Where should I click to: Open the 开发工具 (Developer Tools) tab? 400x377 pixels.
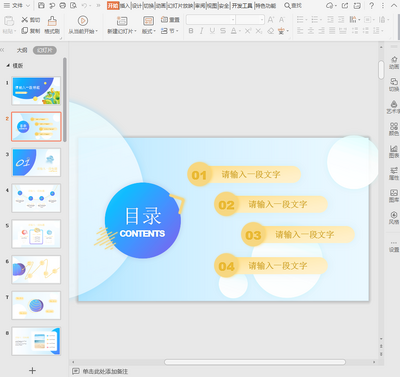pos(242,6)
